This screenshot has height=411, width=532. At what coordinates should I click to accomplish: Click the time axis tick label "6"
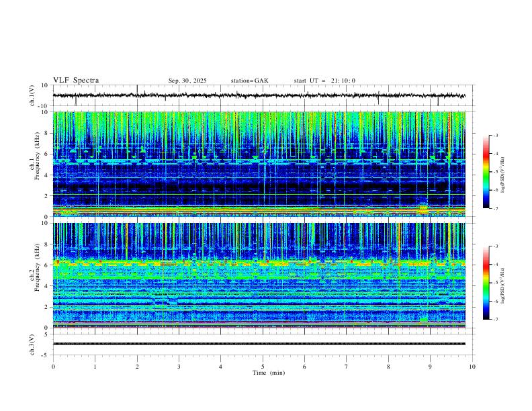tap(304, 367)
